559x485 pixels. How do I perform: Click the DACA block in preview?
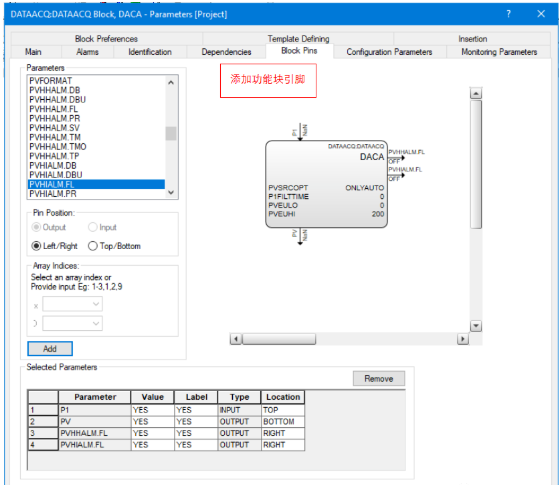[x=326, y=184]
